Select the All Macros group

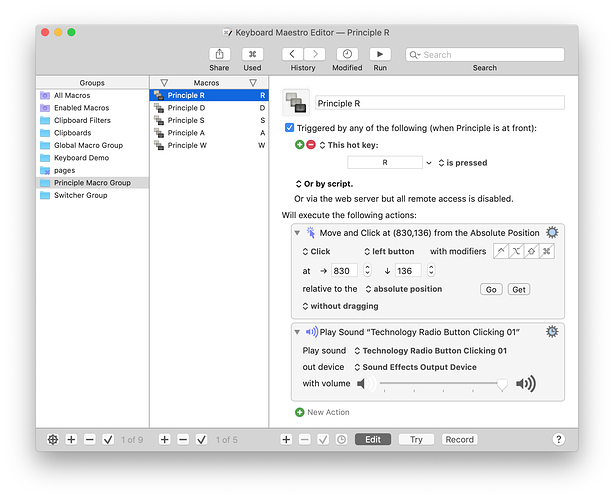click(92, 95)
